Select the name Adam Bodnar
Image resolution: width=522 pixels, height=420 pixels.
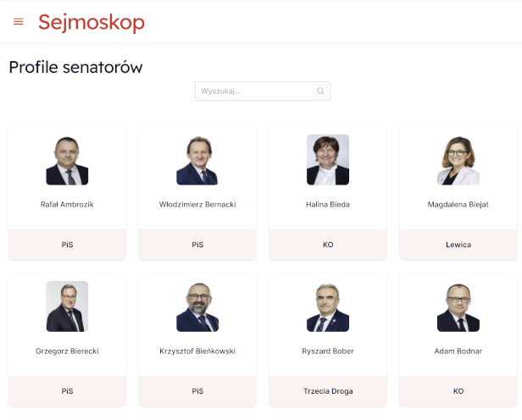(x=458, y=351)
